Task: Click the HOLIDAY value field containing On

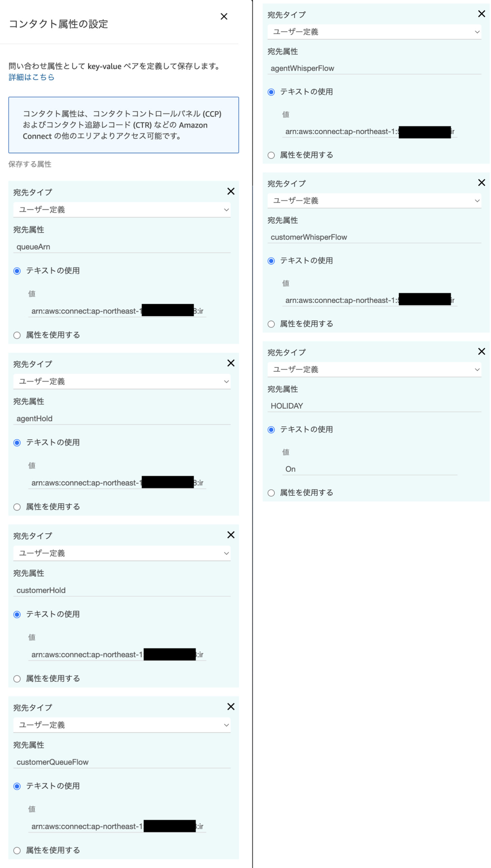Action: click(x=370, y=469)
